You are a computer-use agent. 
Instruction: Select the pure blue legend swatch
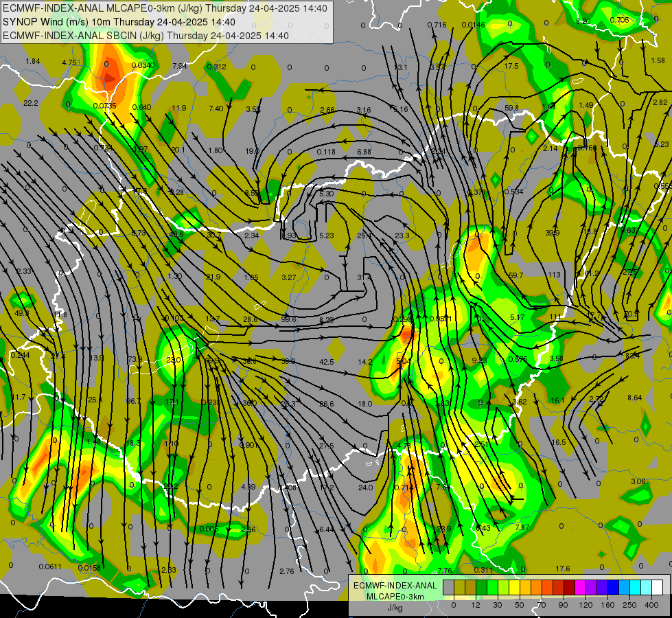point(613,588)
